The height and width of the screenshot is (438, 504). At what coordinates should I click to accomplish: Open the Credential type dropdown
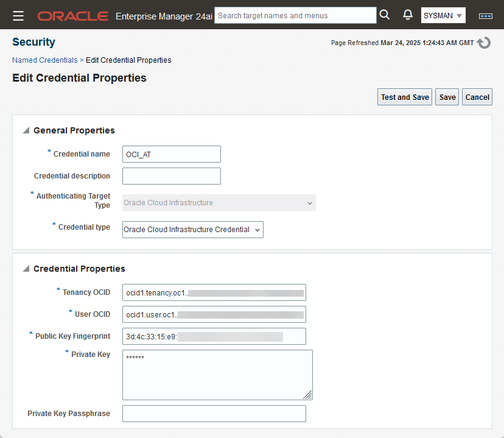pos(192,230)
